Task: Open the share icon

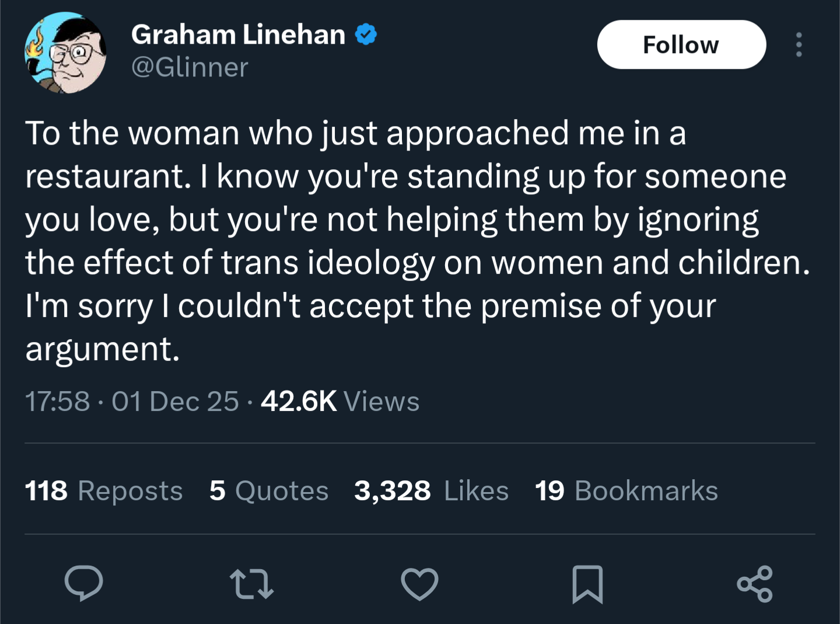Action: coord(754,584)
